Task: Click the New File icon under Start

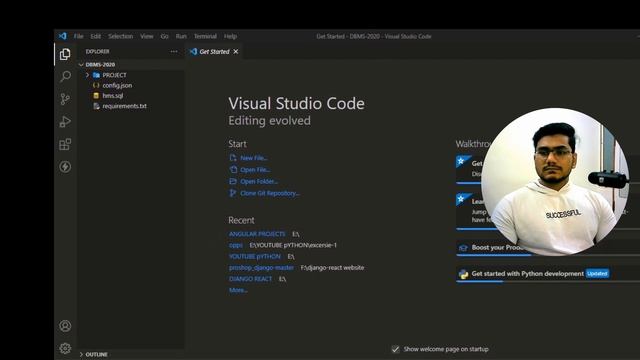Action: tap(233, 158)
